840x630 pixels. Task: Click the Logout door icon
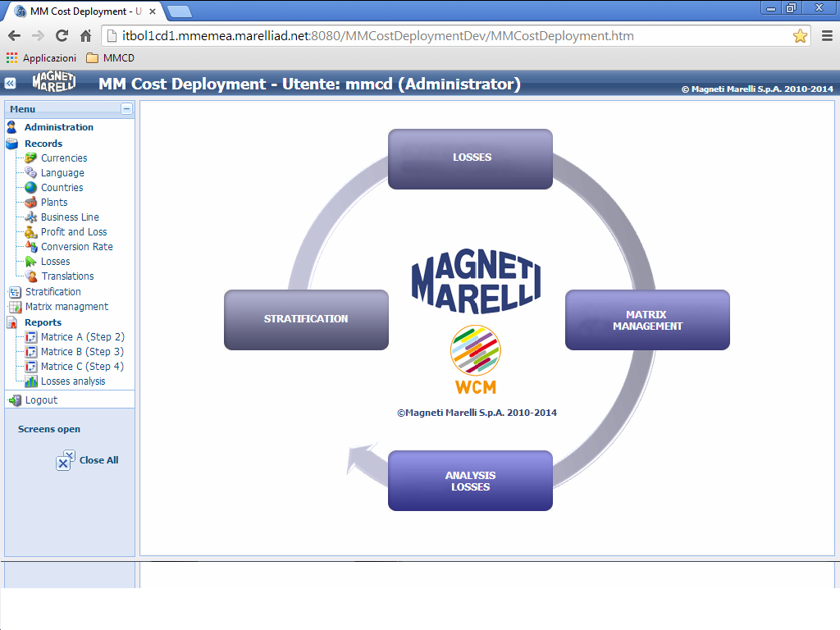click(x=15, y=400)
